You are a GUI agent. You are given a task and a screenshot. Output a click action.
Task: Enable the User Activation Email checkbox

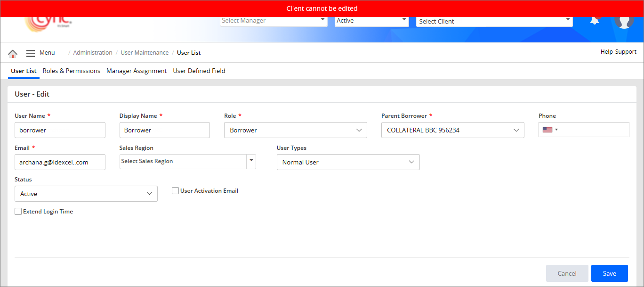(x=175, y=191)
